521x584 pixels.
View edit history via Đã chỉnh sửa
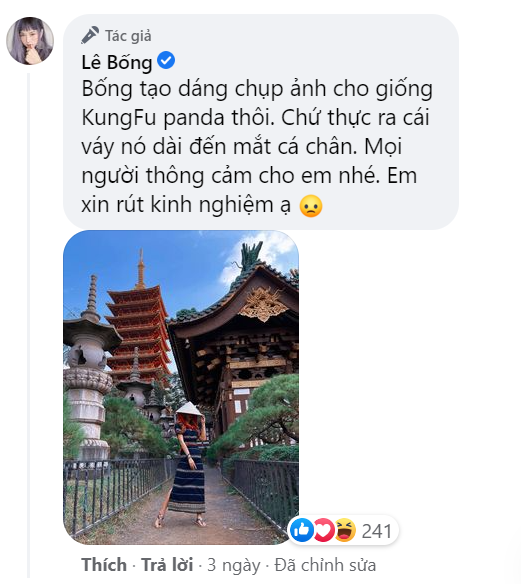point(325,565)
